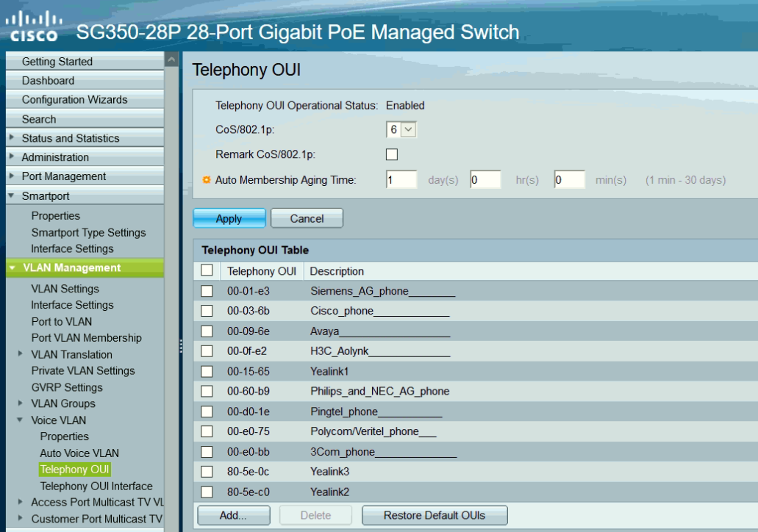Toggle the select-all checkbox in table header
The height and width of the screenshot is (532, 758).
207,270
